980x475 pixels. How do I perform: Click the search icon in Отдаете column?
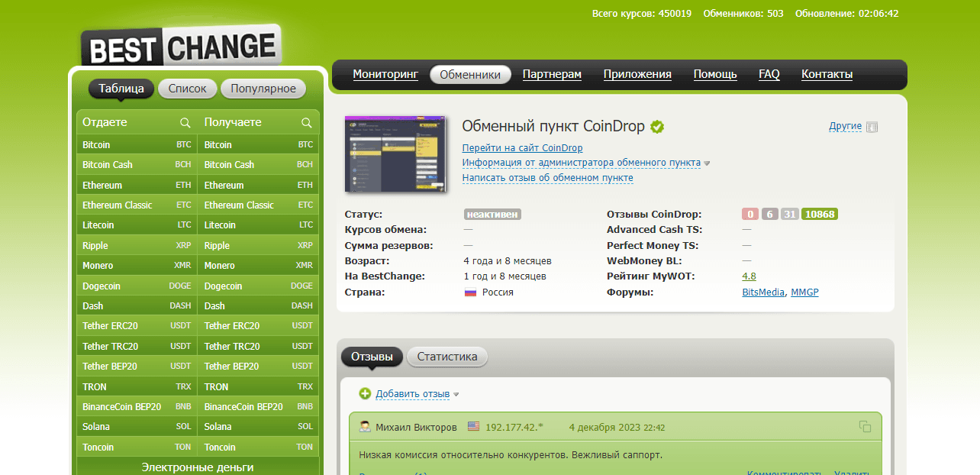185,123
